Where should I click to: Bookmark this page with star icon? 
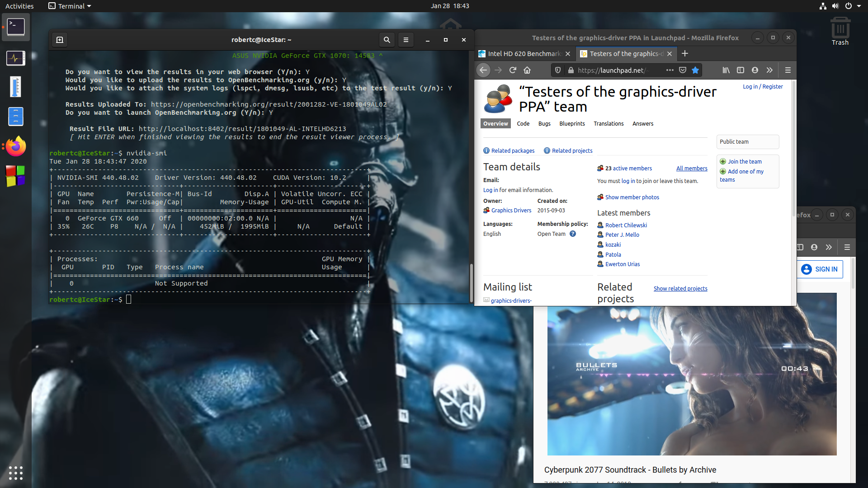[695, 70]
